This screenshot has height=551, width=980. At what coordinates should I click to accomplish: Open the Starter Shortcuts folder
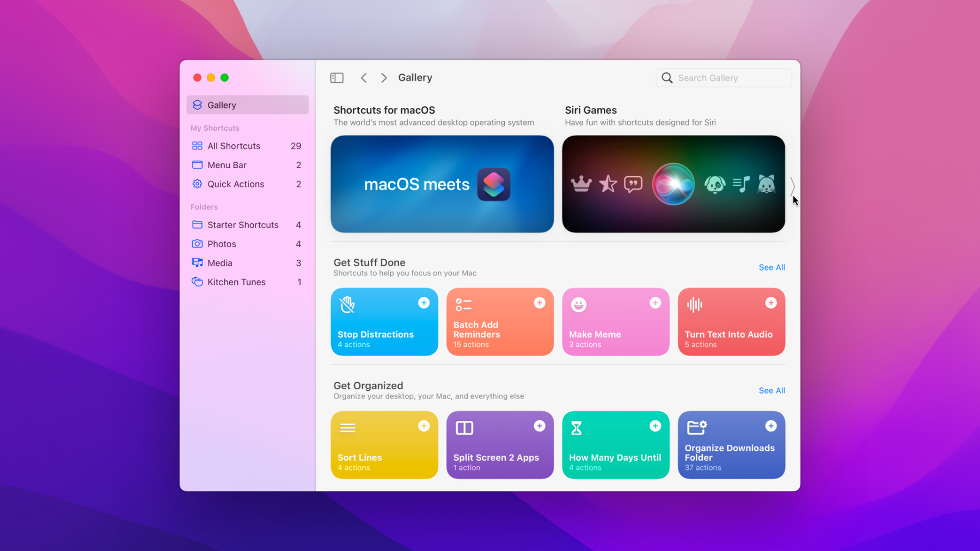[x=247, y=225]
